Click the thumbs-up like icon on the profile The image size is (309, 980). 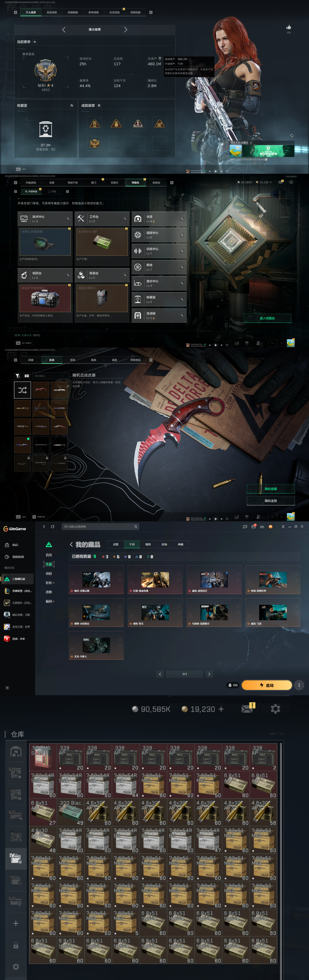coord(288,27)
